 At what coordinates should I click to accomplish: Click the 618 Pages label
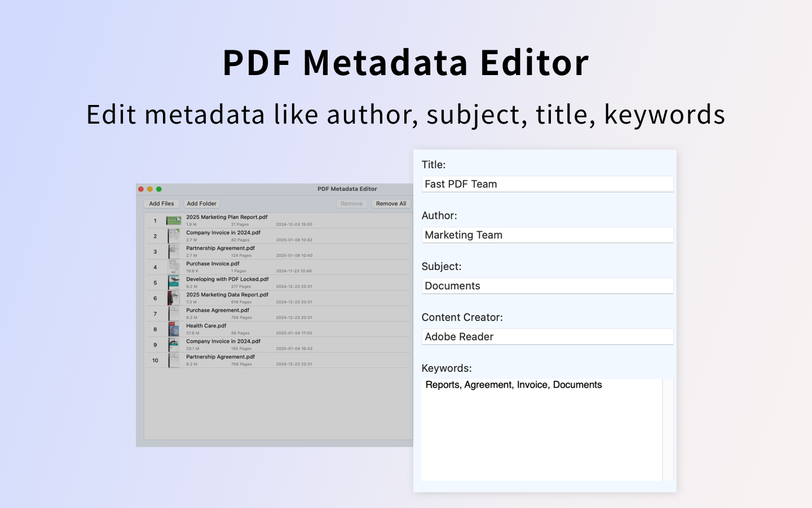241,302
